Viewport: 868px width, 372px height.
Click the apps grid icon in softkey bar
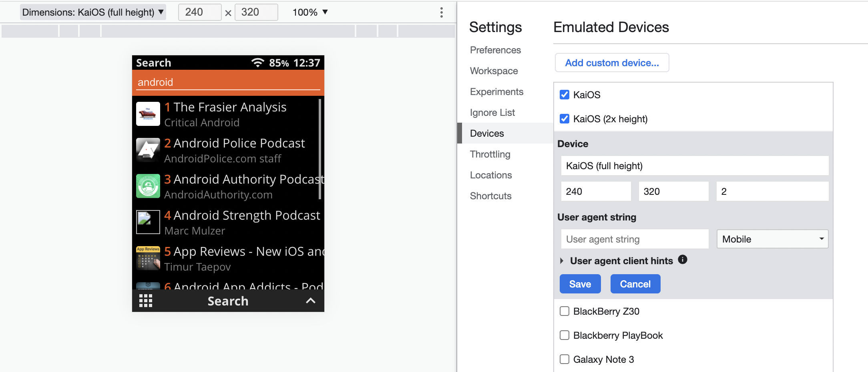[146, 301]
